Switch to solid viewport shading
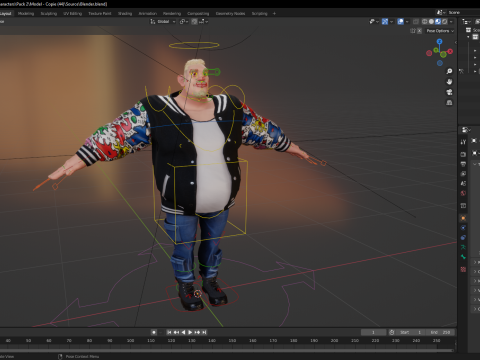 (431, 22)
